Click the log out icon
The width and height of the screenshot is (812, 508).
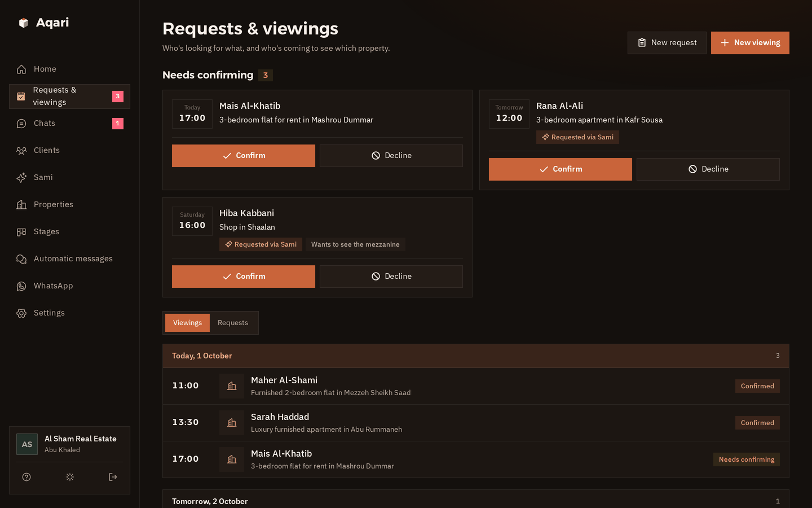tap(113, 477)
